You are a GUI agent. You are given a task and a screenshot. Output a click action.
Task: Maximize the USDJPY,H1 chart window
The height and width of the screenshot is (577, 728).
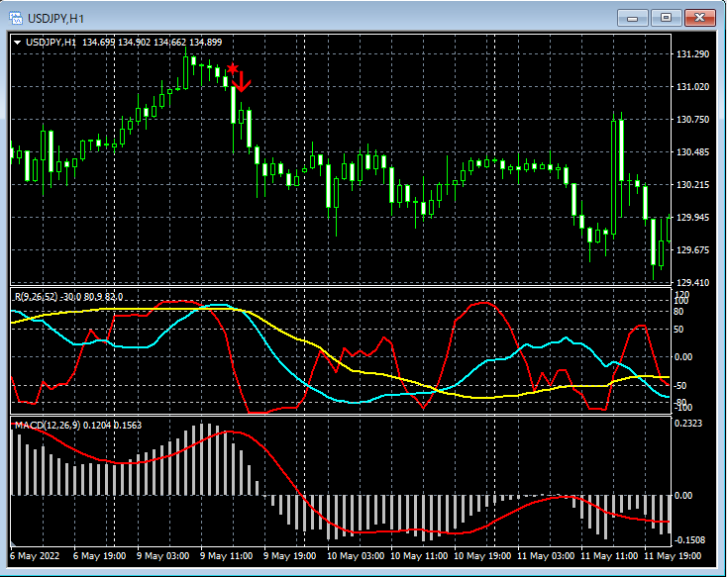click(666, 17)
